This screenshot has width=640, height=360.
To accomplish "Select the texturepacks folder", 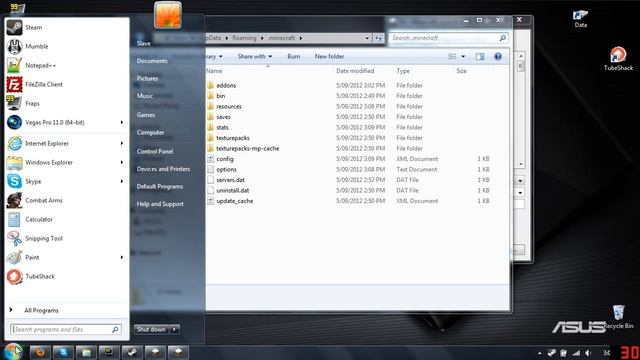I will tap(233, 138).
